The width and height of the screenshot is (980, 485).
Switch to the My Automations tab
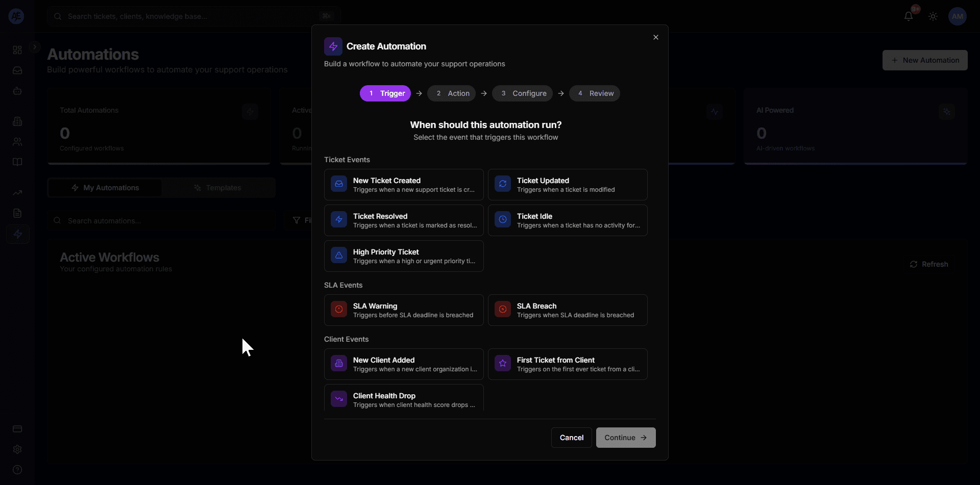tap(105, 188)
